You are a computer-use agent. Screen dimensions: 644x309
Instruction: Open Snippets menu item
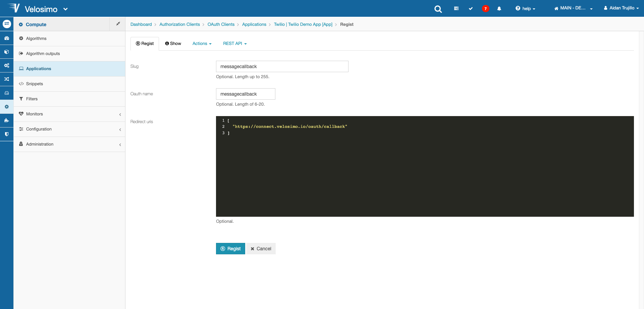click(69, 84)
